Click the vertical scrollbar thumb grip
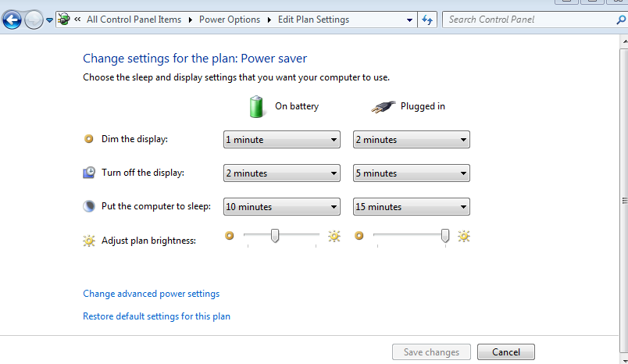Screen dimensions: 628x364 pyautogui.click(x=624, y=201)
